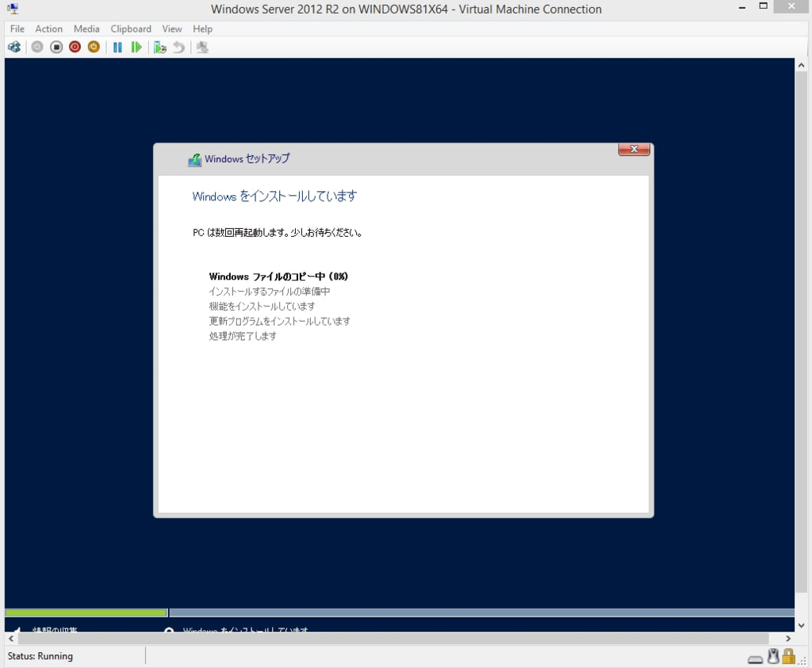Screen dimensions: 812x668
Task: Click the enhanced session toolbar icon
Action: coord(202,47)
